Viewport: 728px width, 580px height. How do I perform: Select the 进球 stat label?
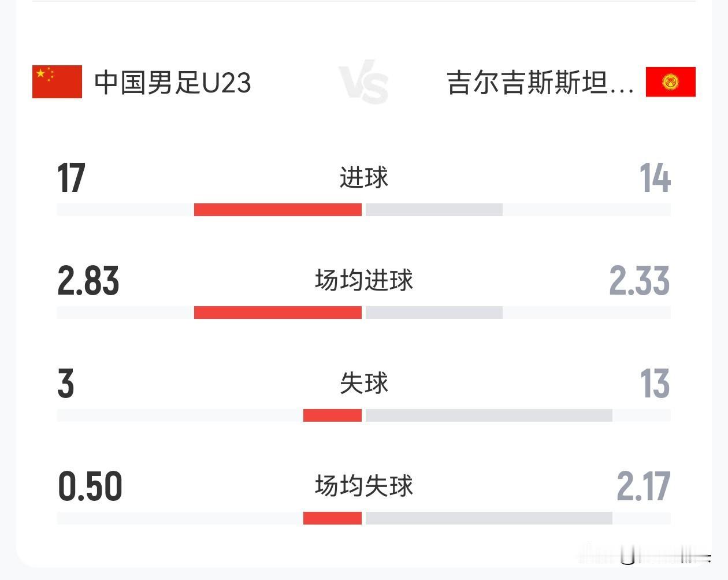363,177
